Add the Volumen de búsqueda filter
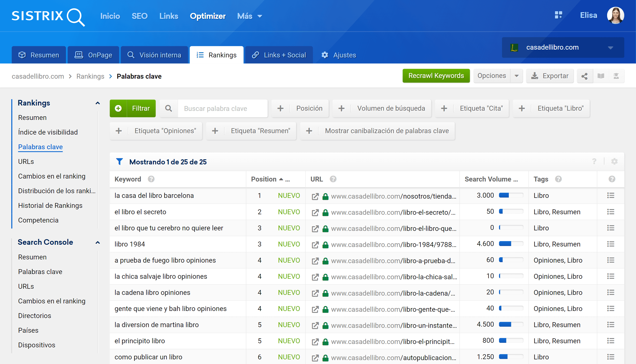This screenshot has height=364, width=636. [381, 108]
